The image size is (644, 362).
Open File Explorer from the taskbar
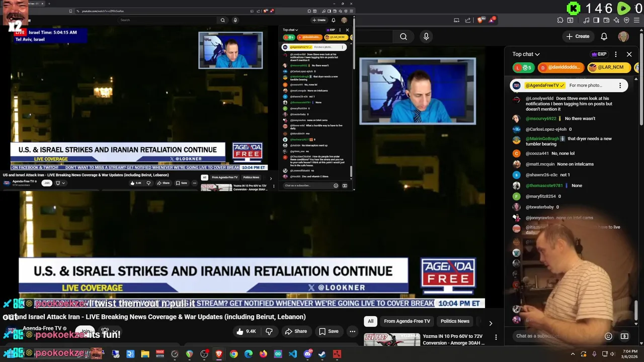click(x=145, y=354)
